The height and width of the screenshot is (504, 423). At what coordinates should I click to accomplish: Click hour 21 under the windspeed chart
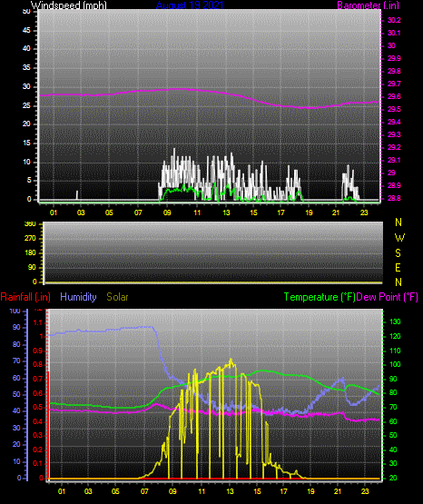(x=336, y=212)
